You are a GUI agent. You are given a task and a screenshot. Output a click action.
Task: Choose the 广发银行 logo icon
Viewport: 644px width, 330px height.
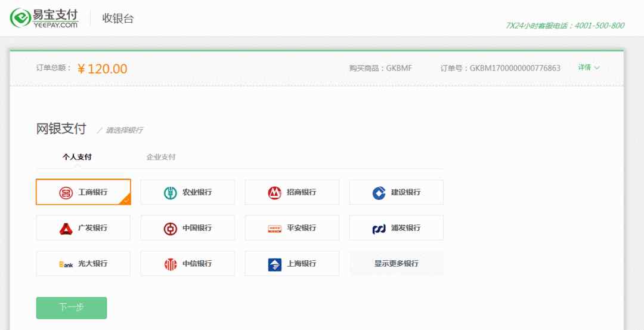(66, 229)
